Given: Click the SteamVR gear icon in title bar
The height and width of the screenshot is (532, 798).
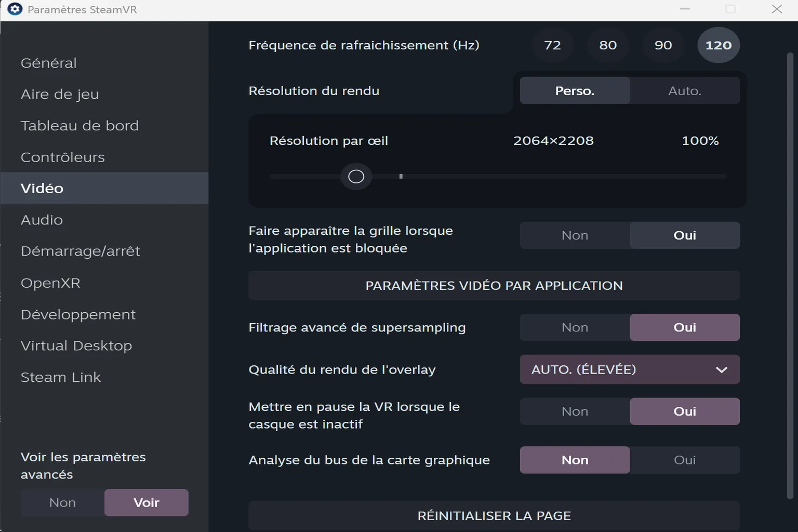Looking at the screenshot, I should pos(15,9).
